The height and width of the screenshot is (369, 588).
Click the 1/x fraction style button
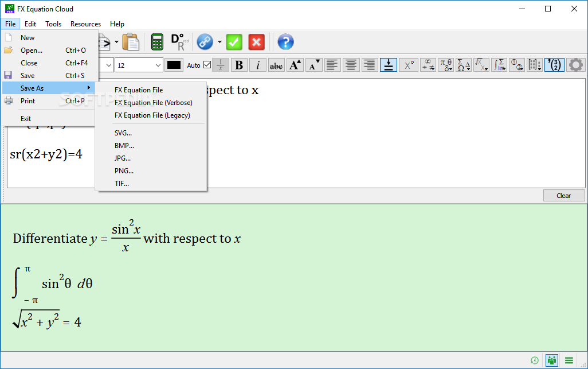point(221,65)
